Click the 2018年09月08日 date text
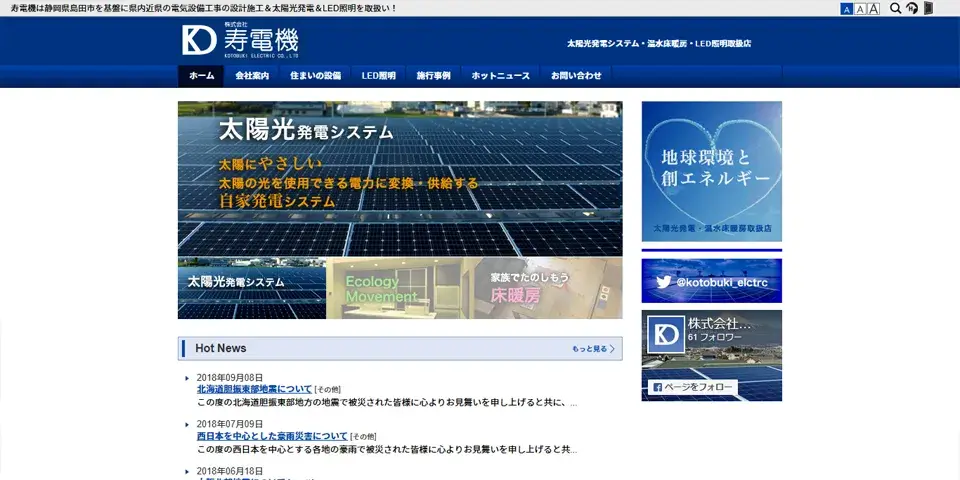Screen dimensions: 960x480 (x=230, y=378)
